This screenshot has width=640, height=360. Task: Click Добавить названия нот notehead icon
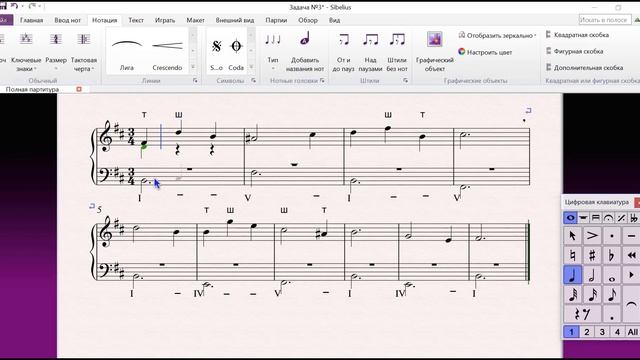(x=305, y=51)
